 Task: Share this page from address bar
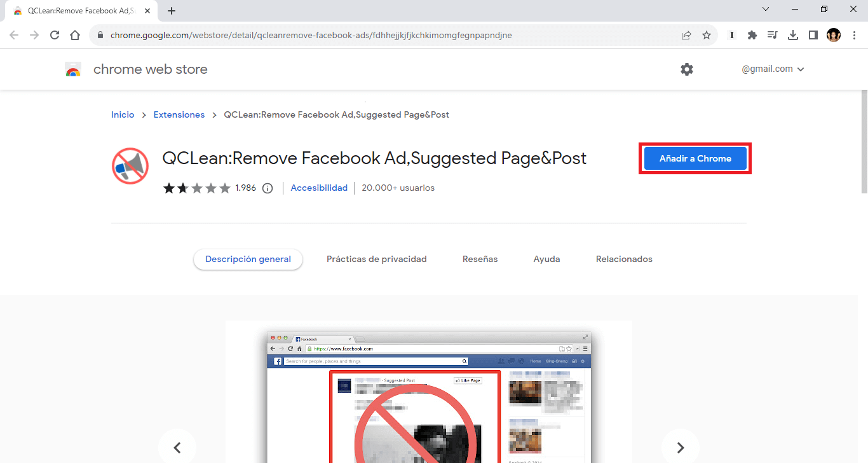(x=686, y=36)
